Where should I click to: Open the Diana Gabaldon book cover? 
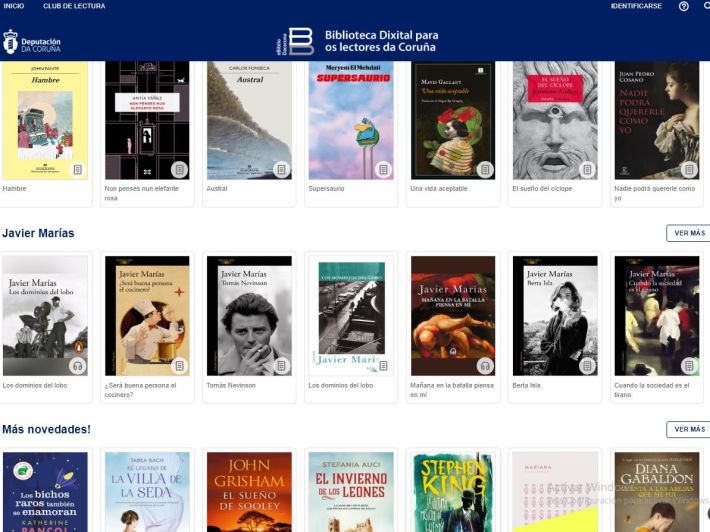657,492
